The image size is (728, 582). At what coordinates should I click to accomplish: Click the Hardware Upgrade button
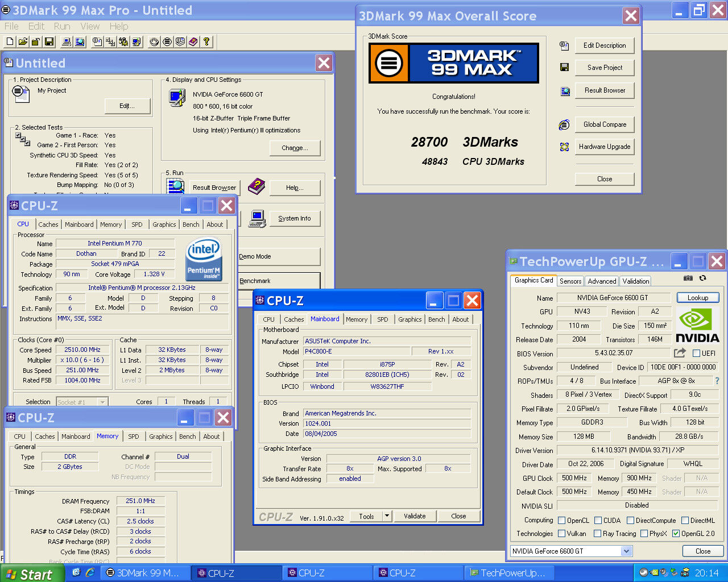pyautogui.click(x=605, y=147)
